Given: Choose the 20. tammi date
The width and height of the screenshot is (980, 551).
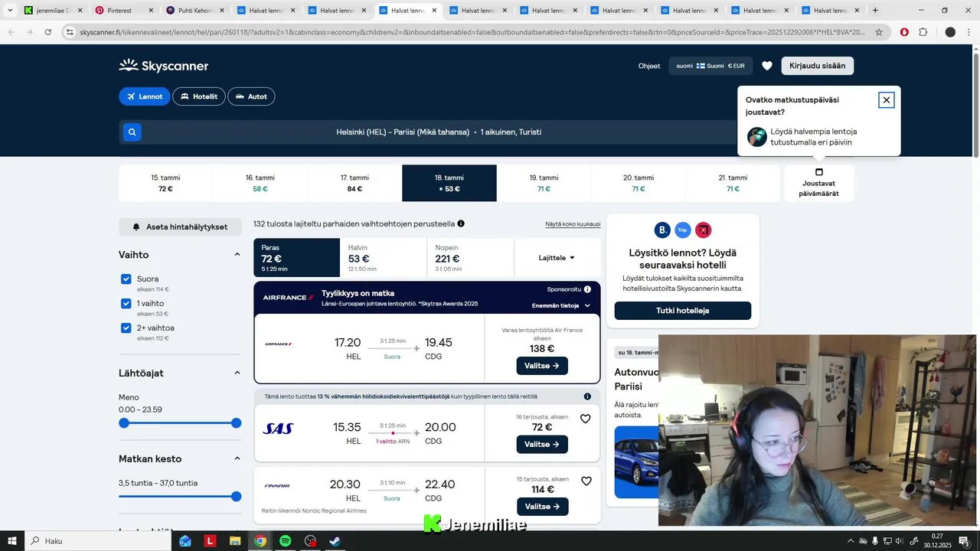Looking at the screenshot, I should click(639, 183).
